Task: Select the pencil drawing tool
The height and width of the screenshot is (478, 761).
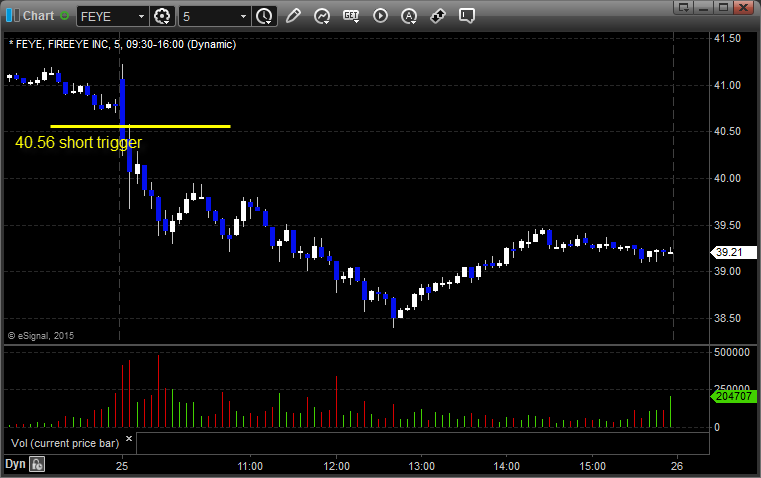Action: 293,16
